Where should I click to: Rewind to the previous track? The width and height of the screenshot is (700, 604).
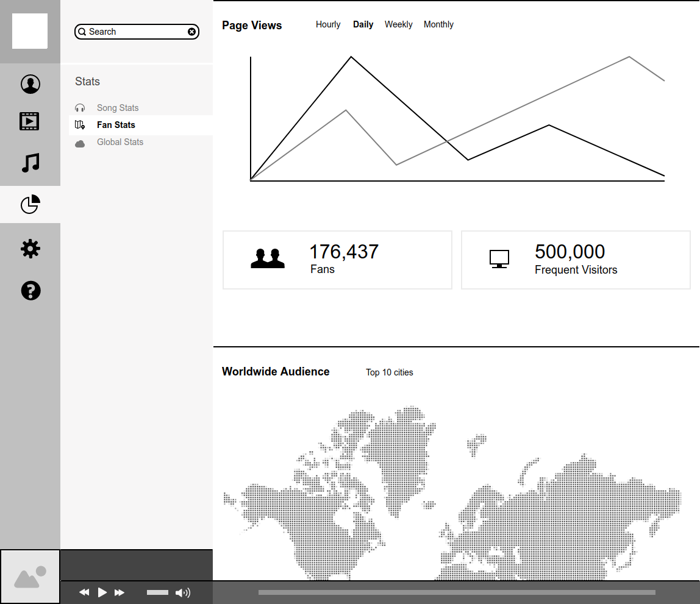[x=84, y=592]
